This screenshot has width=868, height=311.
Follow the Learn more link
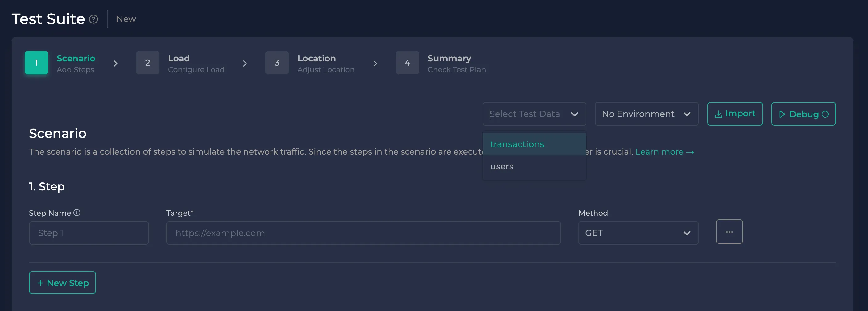(664, 152)
